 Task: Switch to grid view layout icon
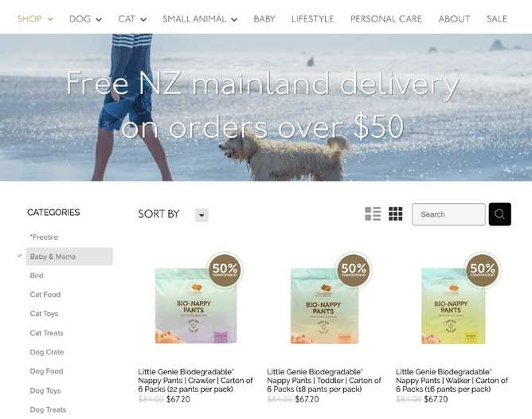click(395, 213)
